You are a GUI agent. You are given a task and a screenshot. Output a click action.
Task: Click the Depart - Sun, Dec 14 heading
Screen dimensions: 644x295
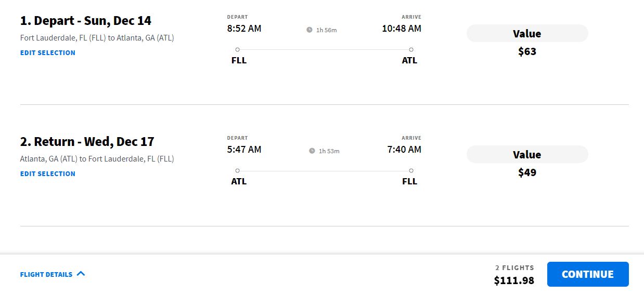click(86, 21)
